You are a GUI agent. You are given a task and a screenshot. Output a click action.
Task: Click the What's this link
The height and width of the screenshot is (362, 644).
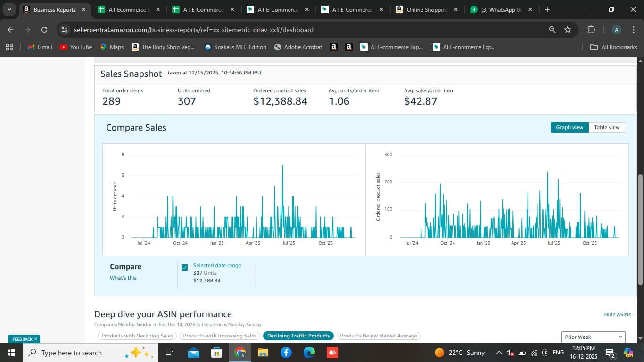(x=123, y=278)
